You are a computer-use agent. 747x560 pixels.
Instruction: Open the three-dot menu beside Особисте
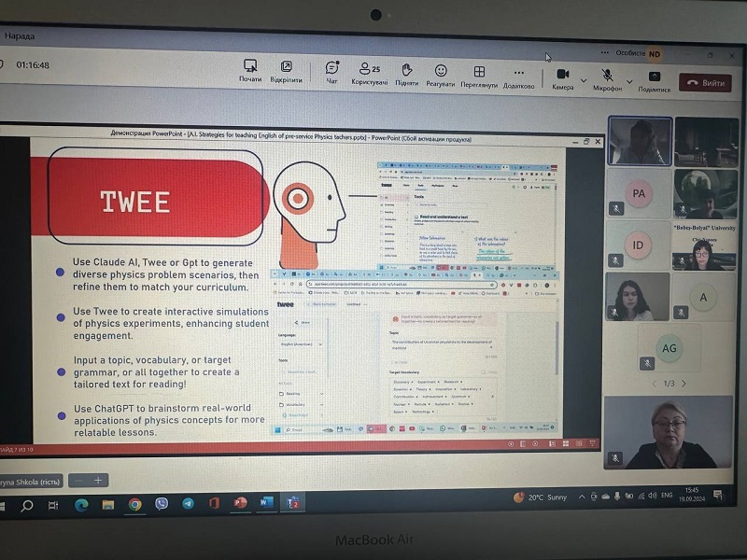(604, 52)
